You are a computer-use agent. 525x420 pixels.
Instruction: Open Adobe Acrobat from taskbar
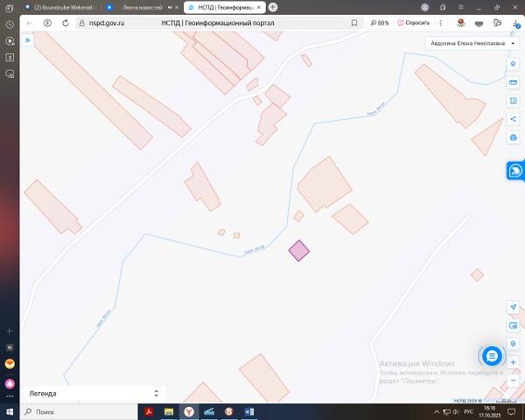point(149,411)
